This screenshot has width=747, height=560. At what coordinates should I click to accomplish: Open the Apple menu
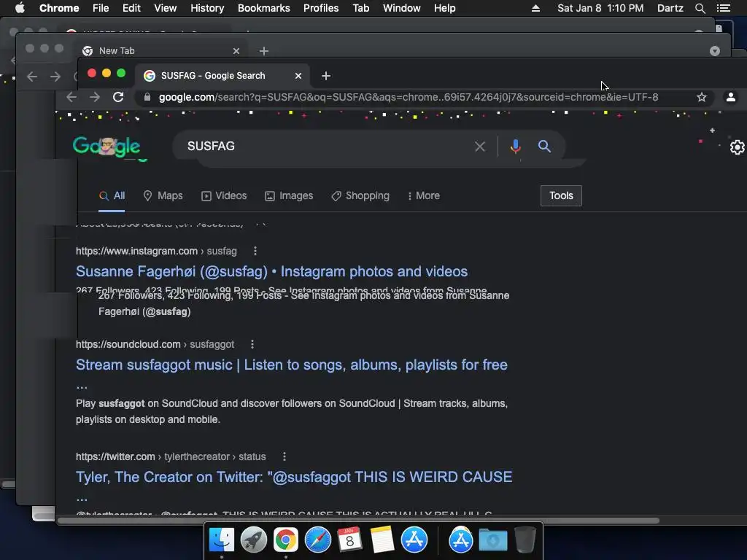[20, 8]
